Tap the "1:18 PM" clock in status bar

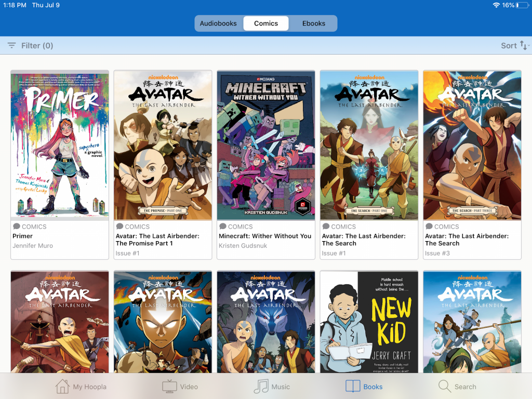click(15, 5)
